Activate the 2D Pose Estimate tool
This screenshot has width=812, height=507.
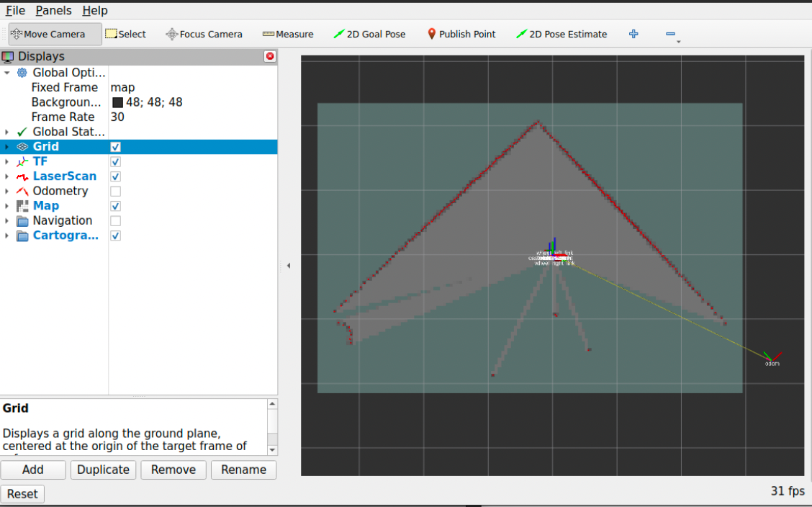[561, 34]
